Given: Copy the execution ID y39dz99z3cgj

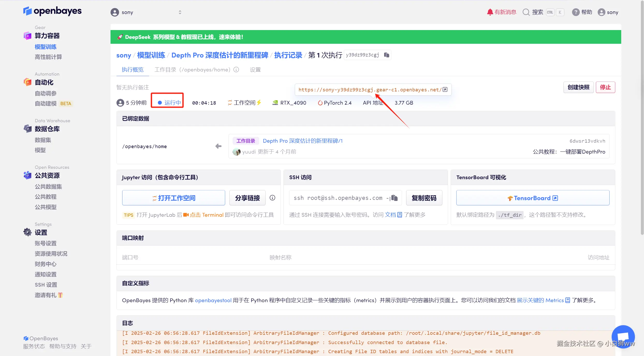Looking at the screenshot, I should click(x=386, y=55).
